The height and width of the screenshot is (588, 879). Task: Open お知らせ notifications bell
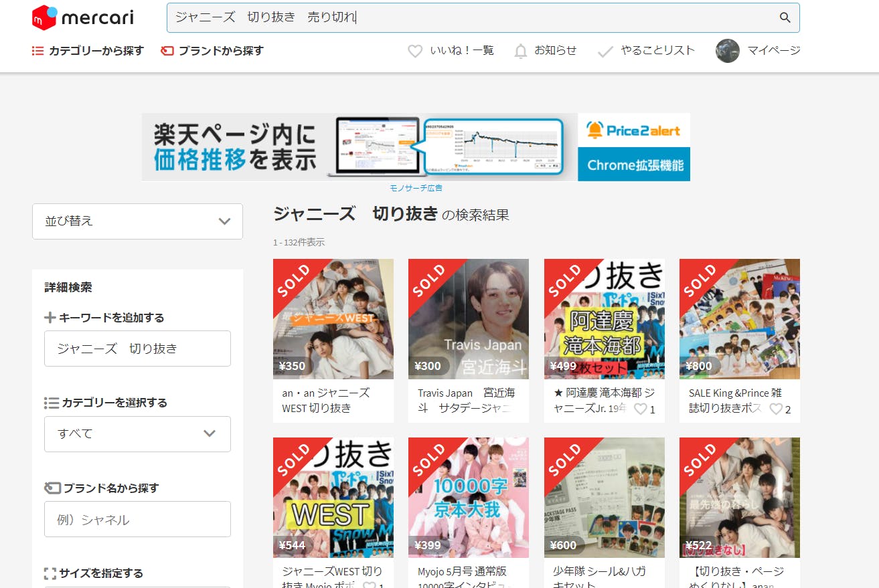point(521,51)
